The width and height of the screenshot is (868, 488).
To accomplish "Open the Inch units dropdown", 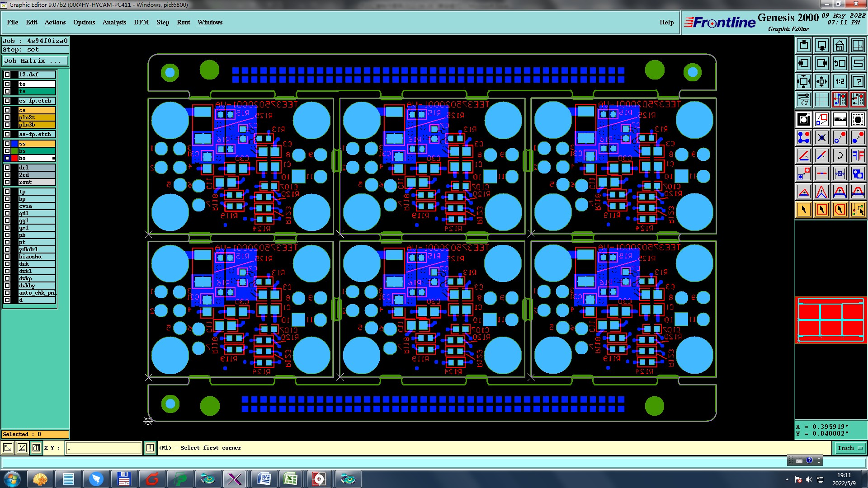I will point(850,448).
